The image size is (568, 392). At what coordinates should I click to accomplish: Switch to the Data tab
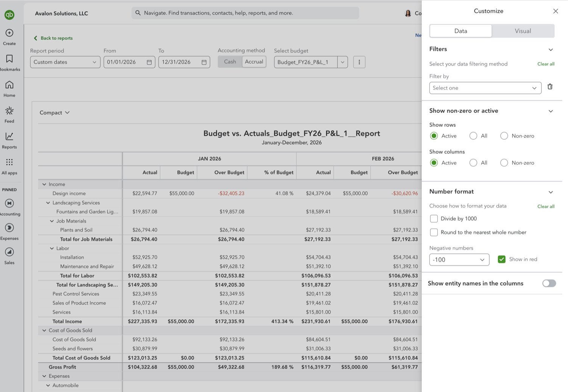461,31
